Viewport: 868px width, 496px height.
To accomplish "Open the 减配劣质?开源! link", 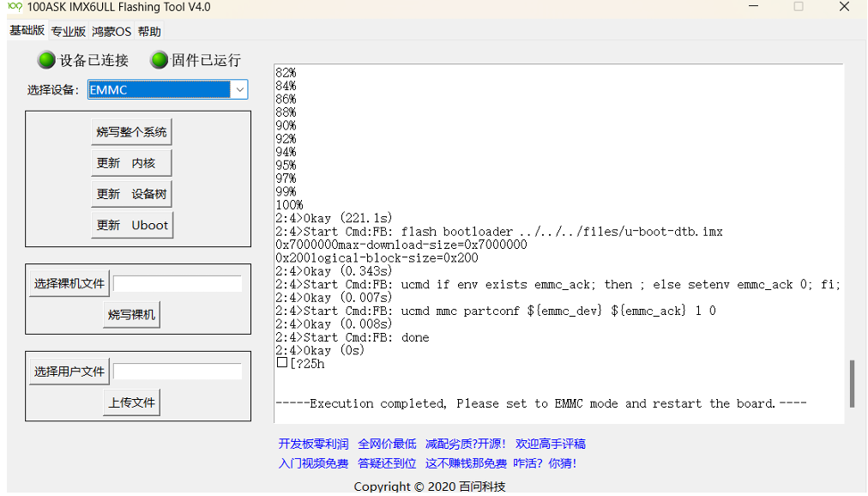I will click(x=466, y=444).
